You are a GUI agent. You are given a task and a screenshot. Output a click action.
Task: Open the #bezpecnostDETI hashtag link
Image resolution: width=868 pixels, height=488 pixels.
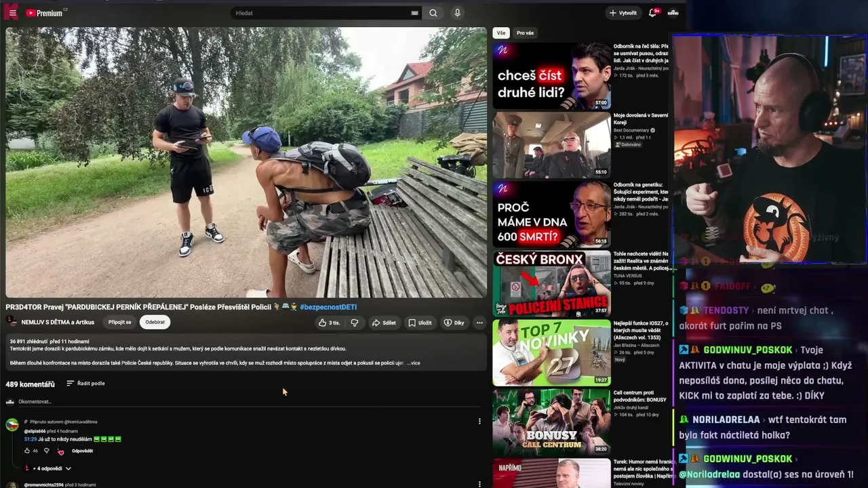pos(328,307)
